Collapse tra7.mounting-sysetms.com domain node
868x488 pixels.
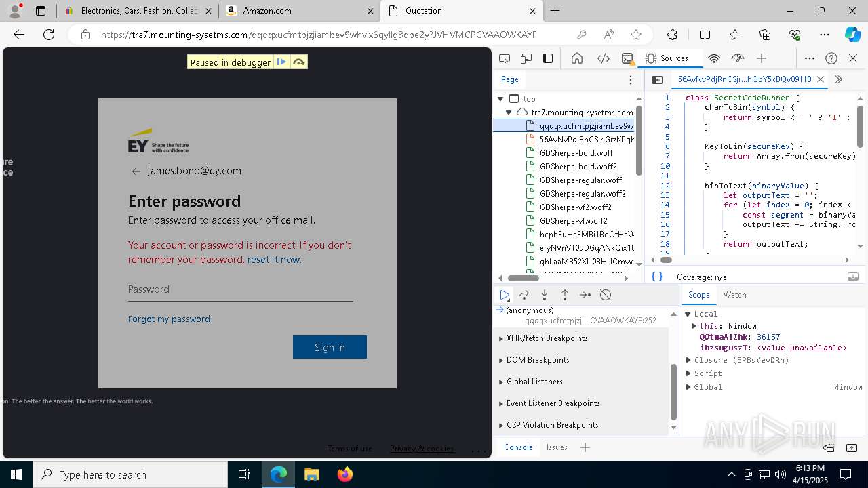509,113
